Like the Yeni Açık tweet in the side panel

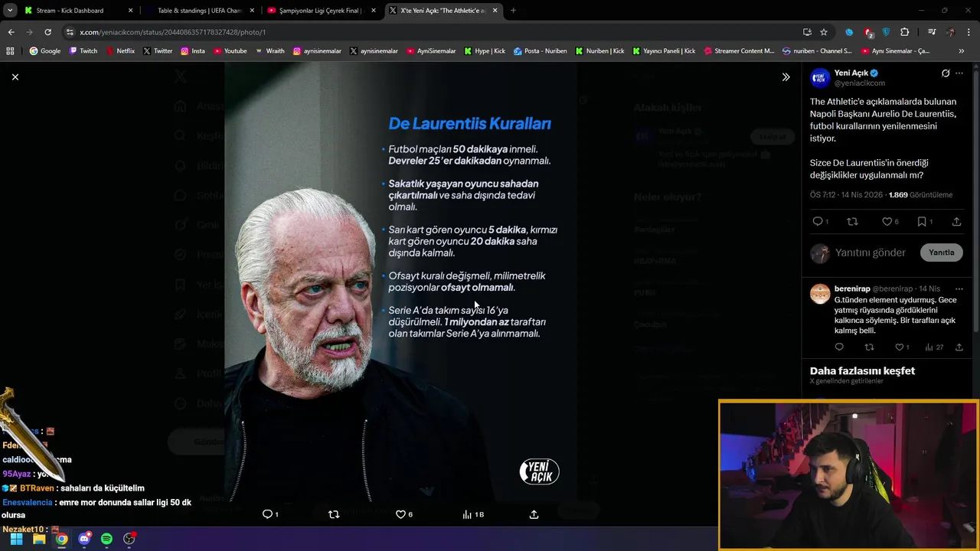click(x=887, y=221)
